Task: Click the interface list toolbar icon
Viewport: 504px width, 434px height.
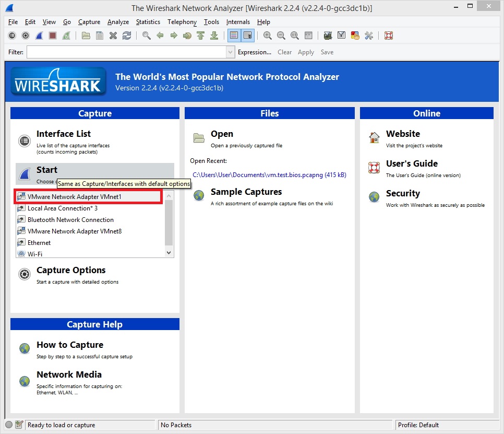Action: (x=12, y=36)
